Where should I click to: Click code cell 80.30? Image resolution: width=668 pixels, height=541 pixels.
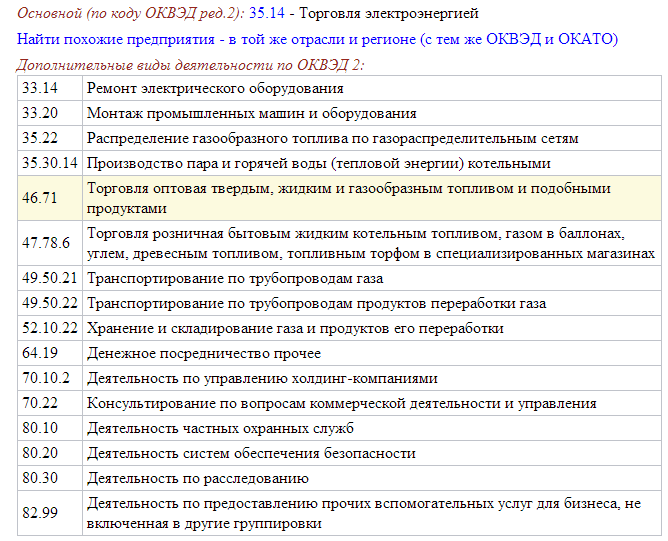pos(50,478)
